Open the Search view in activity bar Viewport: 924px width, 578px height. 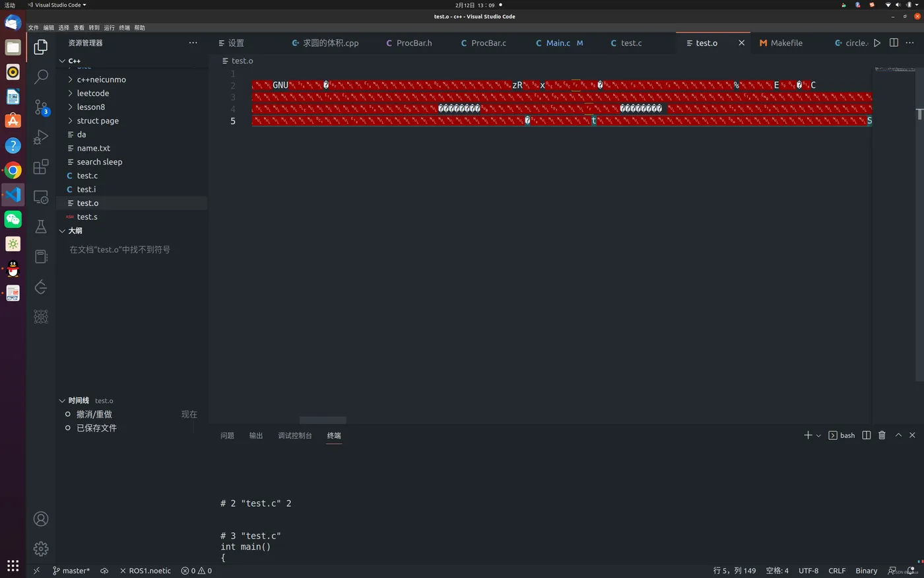[41, 76]
